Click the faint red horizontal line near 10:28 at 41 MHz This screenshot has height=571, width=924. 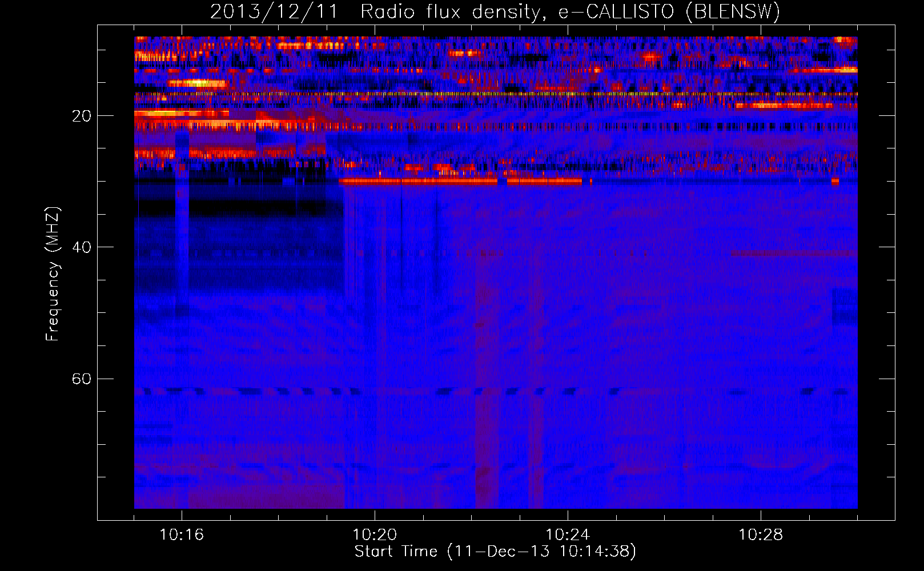click(794, 253)
